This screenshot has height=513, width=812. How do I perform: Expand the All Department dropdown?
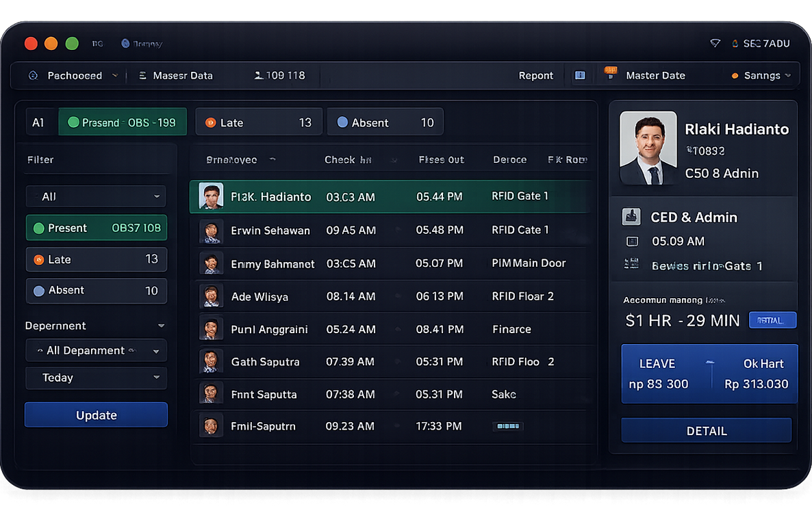[x=96, y=350]
